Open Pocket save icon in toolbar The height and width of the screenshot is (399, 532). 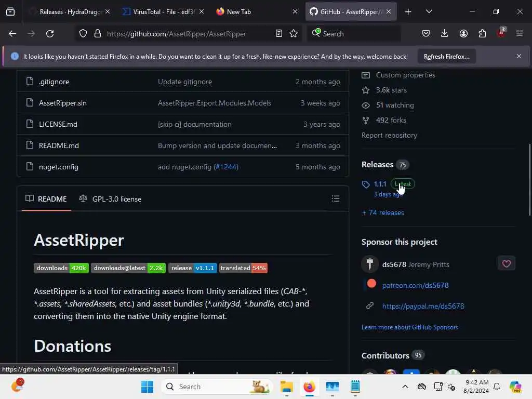pos(426,34)
